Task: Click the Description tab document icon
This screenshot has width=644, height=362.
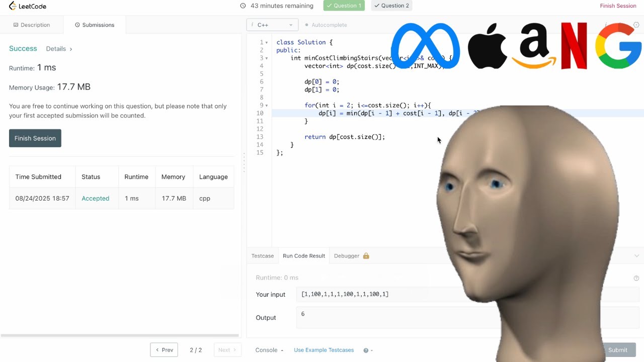Action: click(16, 25)
